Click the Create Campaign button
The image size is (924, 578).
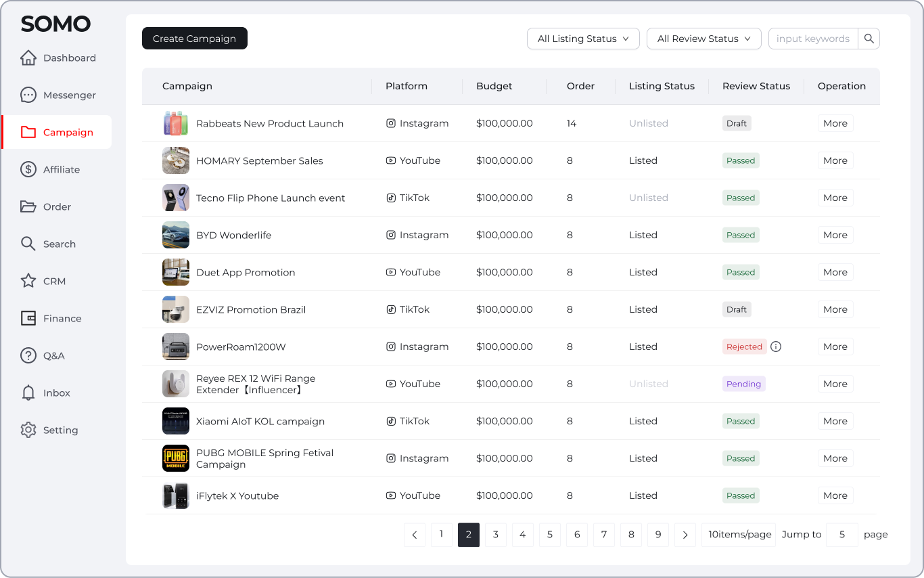pyautogui.click(x=195, y=39)
